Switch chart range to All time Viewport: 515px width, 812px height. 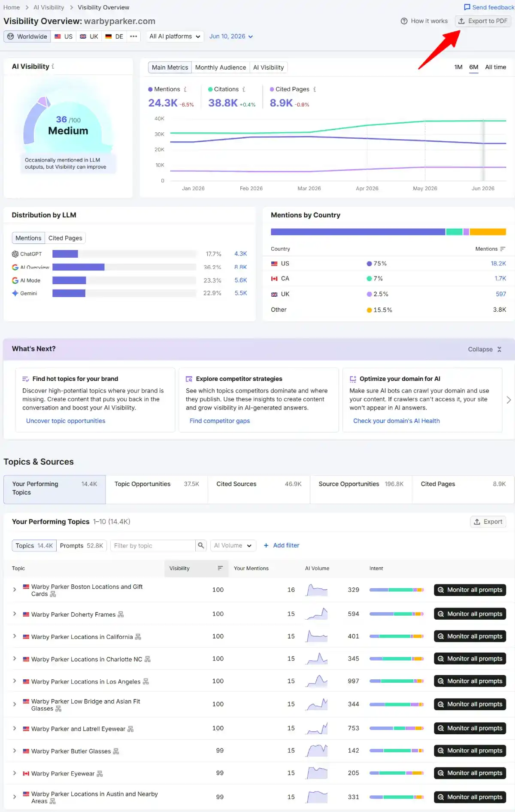496,67
